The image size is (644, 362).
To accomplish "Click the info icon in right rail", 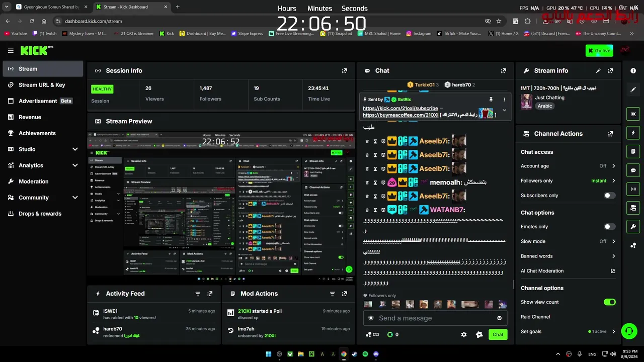I will (x=633, y=71).
